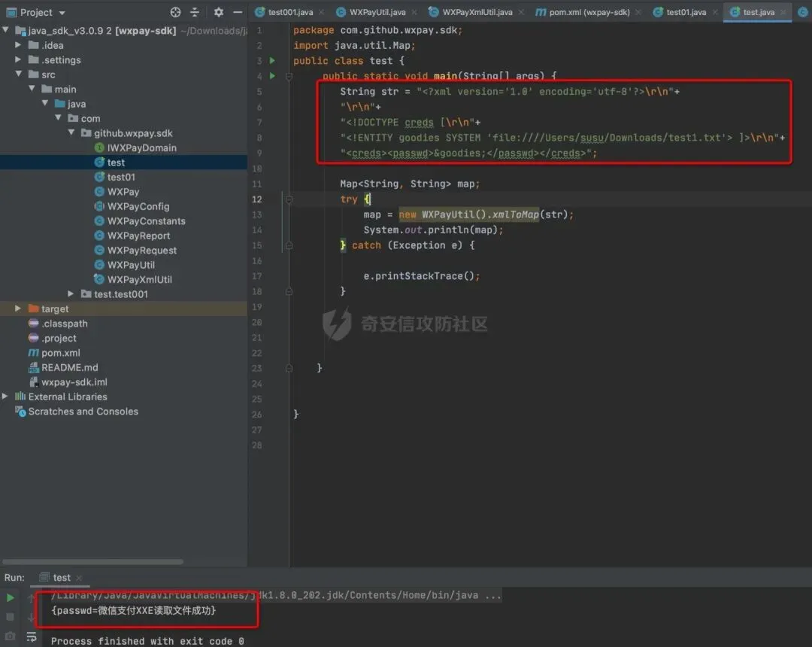Toggle fold marker at line 23

point(289,369)
